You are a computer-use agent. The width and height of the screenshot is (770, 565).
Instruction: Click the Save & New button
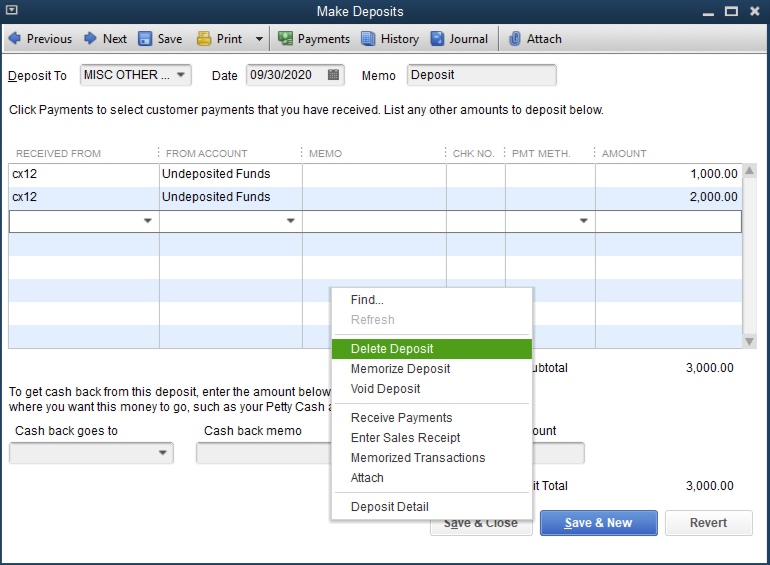coord(599,523)
